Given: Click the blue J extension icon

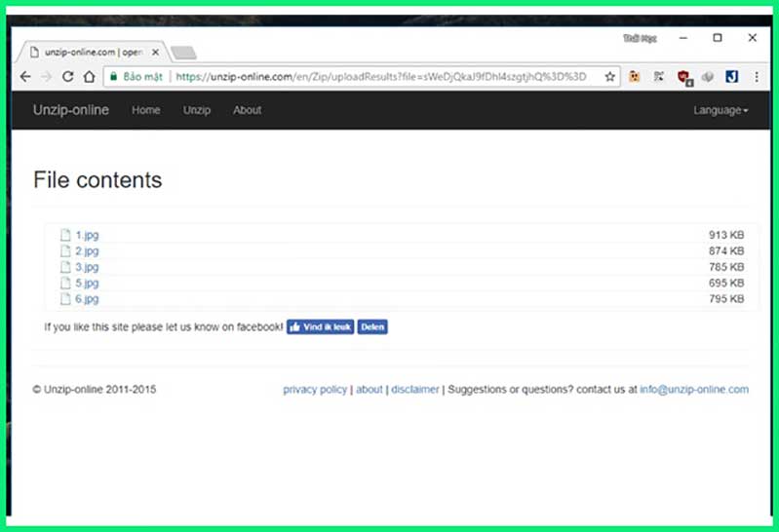Looking at the screenshot, I should 731,76.
